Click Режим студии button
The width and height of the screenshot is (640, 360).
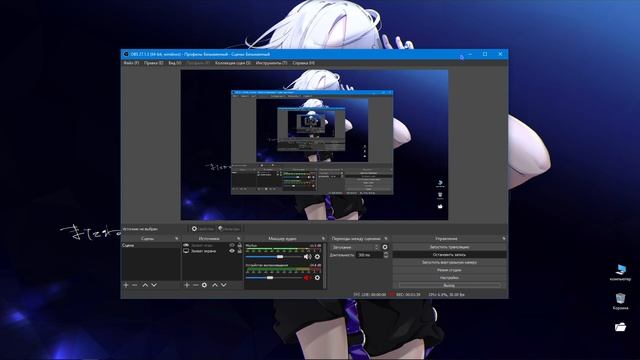(449, 270)
